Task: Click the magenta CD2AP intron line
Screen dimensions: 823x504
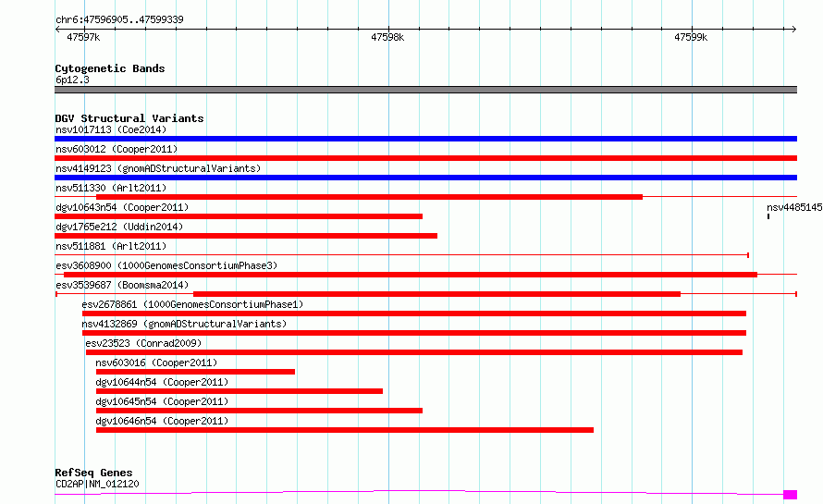Action: point(419,491)
